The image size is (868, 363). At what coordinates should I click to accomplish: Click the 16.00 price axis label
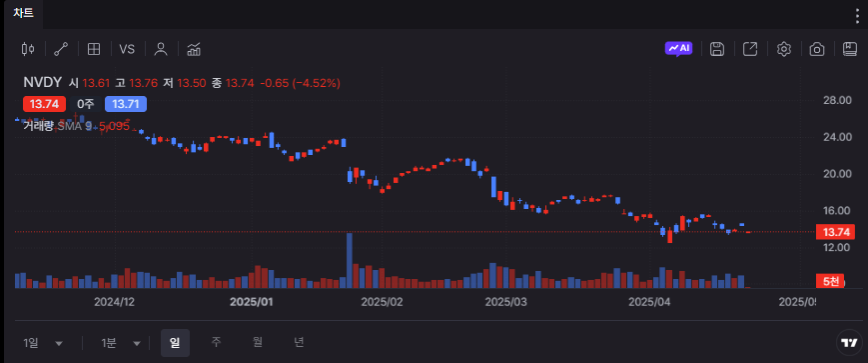pos(837,210)
